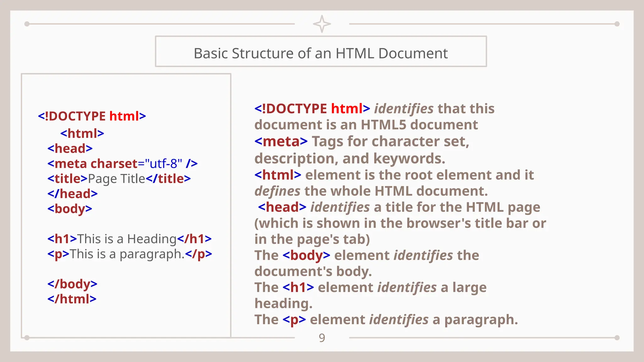Click the word 'heading.' in the explanation
This screenshot has height=362, width=644.
[283, 304]
